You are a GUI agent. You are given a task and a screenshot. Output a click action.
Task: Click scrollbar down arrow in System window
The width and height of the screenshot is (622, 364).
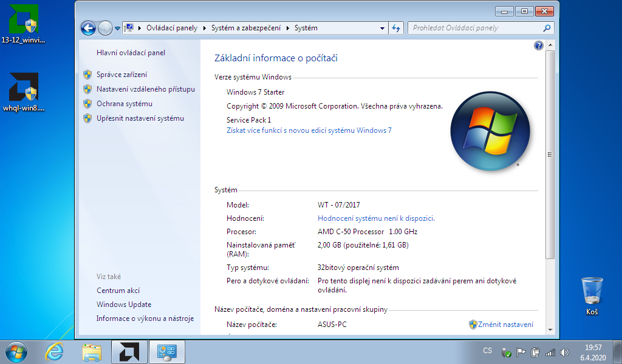[550, 329]
